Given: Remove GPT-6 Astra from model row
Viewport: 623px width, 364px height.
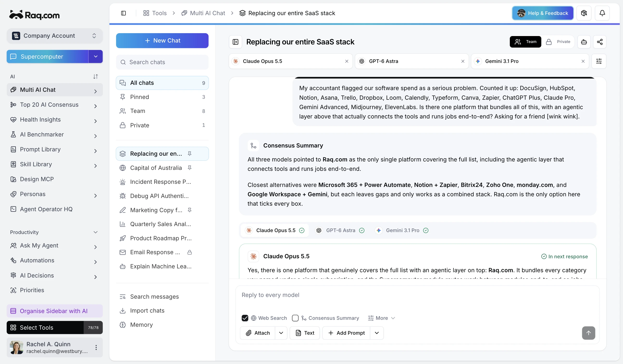Looking at the screenshot, I should point(463,61).
